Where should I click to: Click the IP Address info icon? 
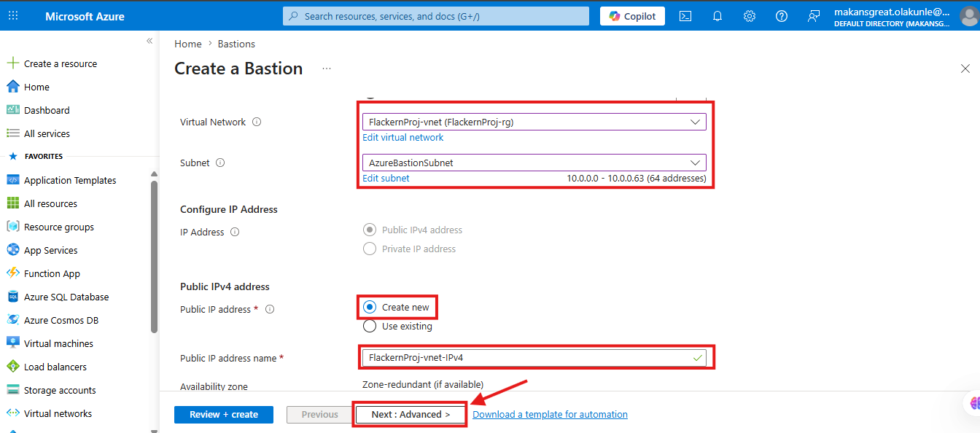point(235,232)
